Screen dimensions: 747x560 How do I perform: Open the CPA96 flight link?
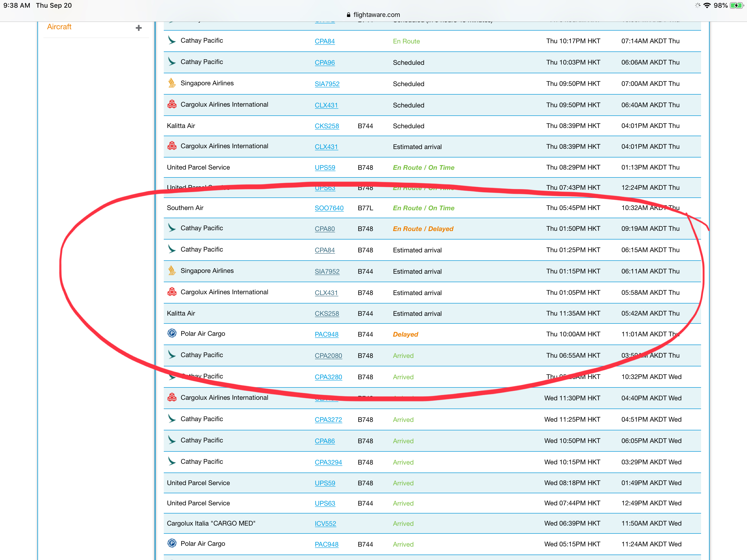tap(325, 63)
